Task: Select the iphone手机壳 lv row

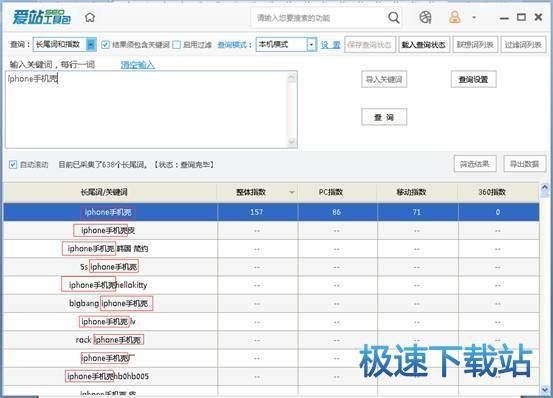Action: [x=271, y=322]
